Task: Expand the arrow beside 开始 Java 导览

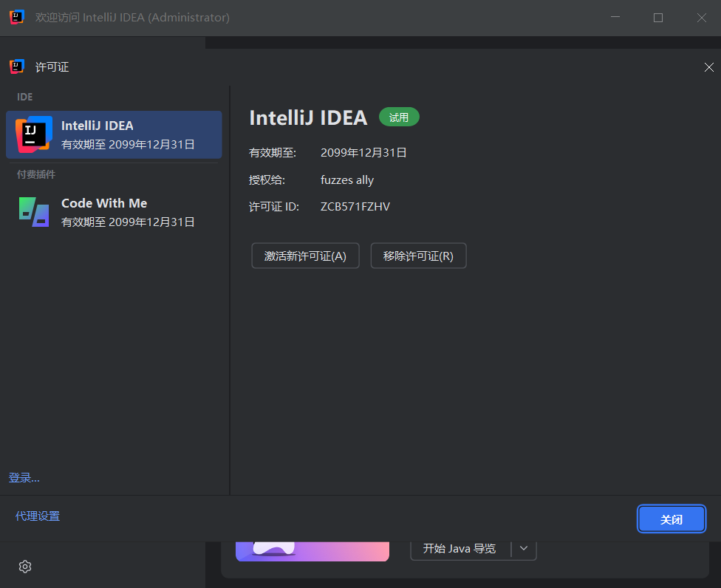Action: pyautogui.click(x=524, y=548)
